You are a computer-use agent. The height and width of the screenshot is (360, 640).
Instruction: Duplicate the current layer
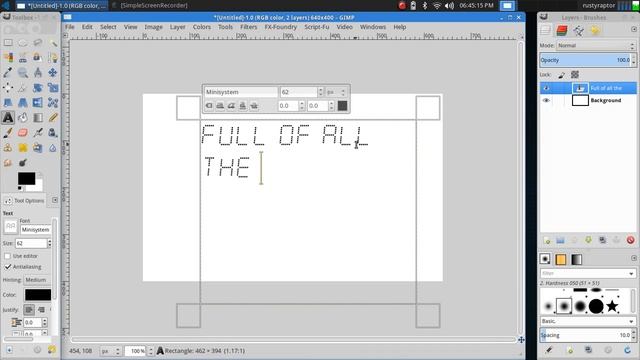click(602, 240)
